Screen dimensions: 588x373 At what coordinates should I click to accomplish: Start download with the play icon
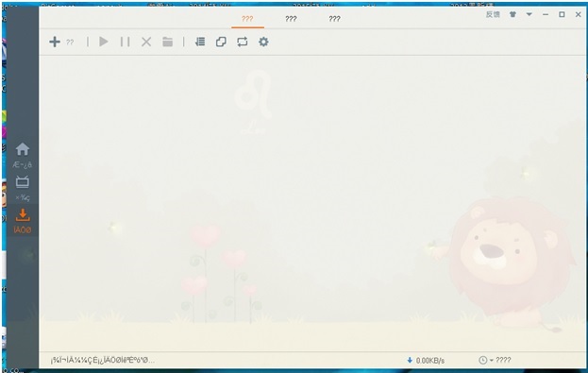point(104,42)
